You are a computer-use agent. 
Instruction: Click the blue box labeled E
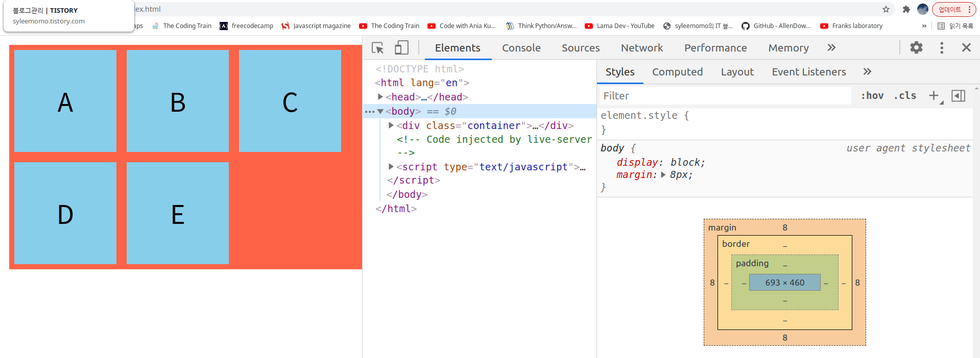[178, 213]
